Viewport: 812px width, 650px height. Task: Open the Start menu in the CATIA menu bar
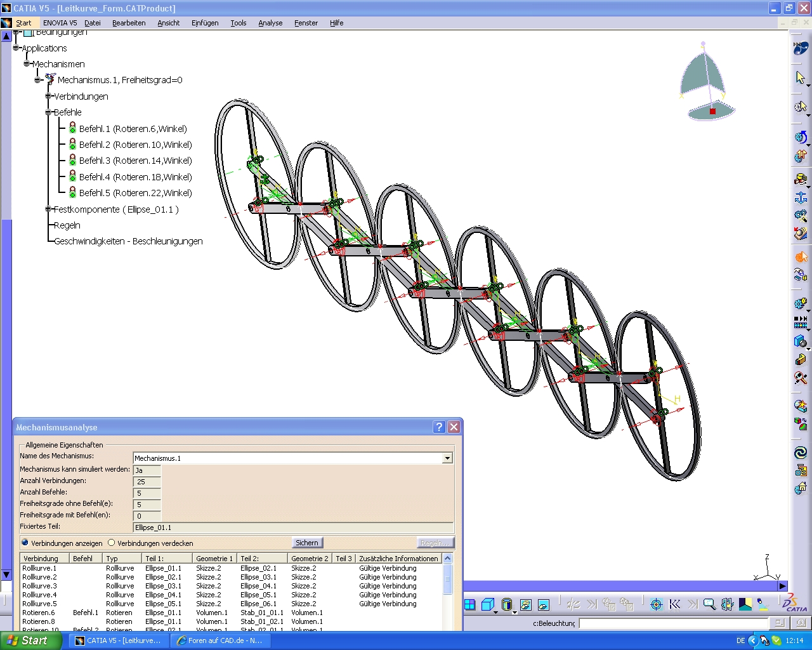tap(23, 23)
